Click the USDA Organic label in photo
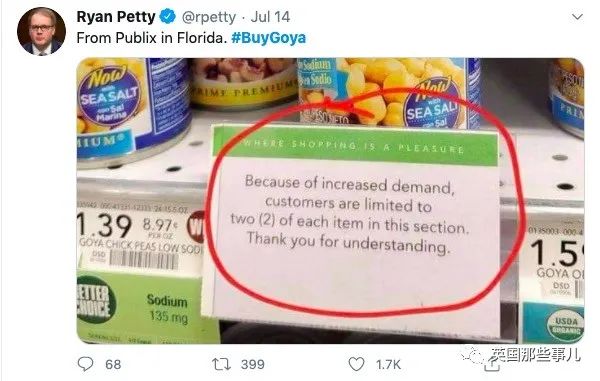 coord(566,325)
